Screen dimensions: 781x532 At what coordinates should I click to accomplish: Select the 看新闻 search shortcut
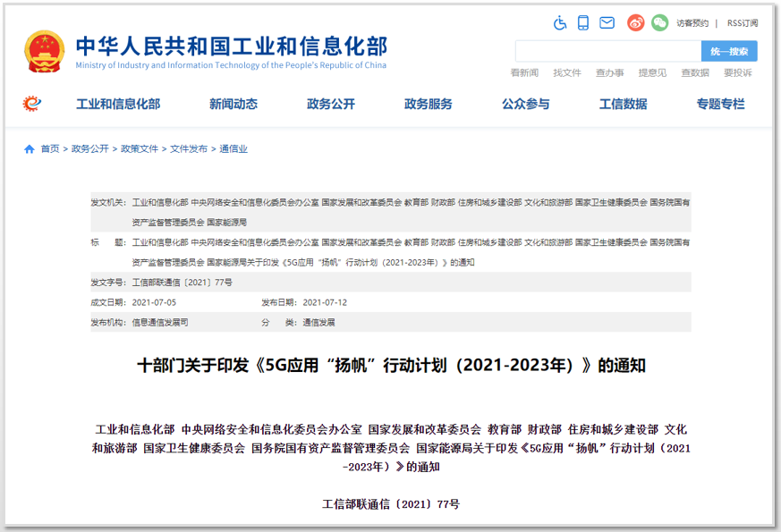[x=524, y=72]
